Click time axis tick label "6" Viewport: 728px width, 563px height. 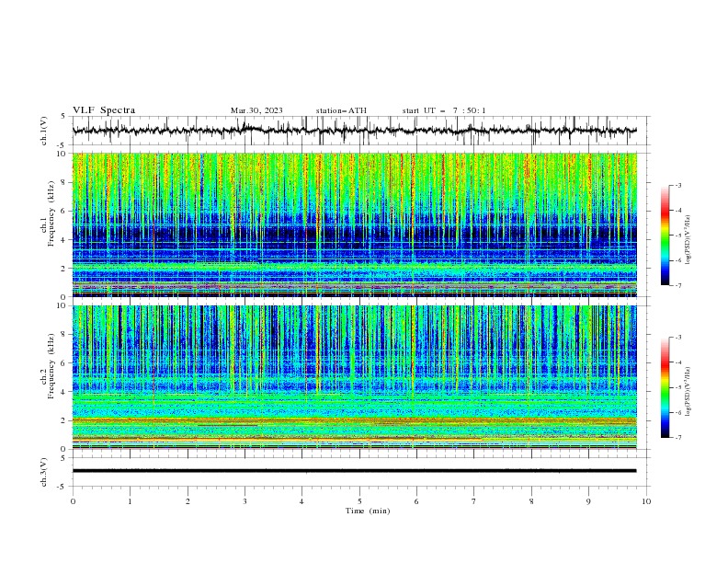[x=416, y=501]
